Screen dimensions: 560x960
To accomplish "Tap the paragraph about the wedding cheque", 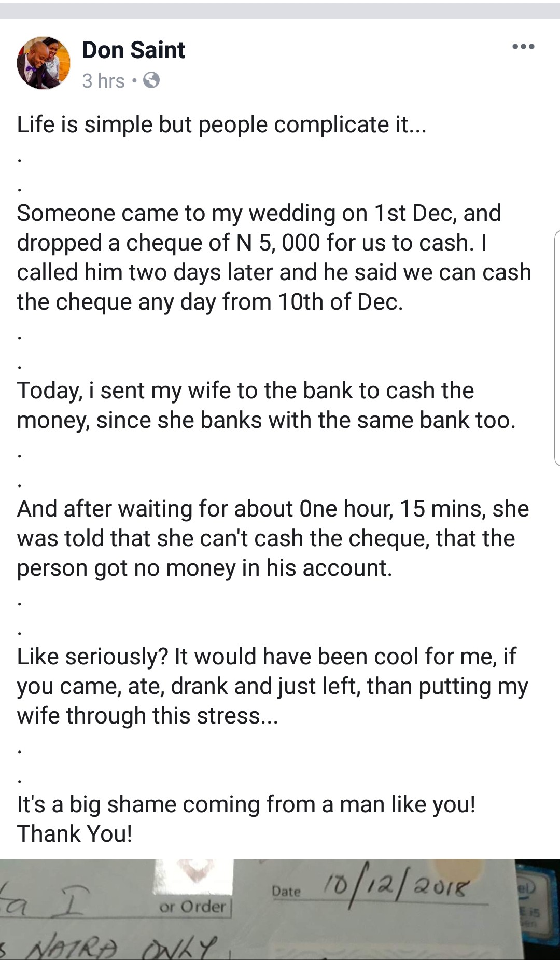I will tap(274, 257).
